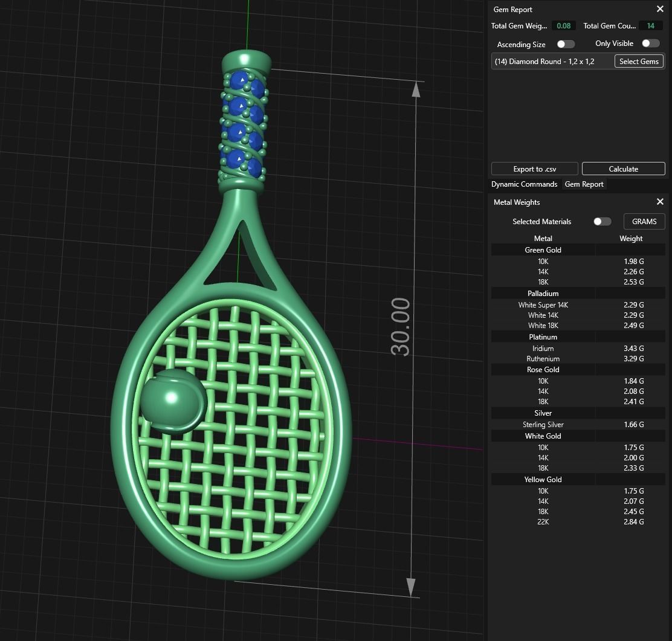Click the GRAMS unit button
This screenshot has width=672, height=641.
click(644, 222)
